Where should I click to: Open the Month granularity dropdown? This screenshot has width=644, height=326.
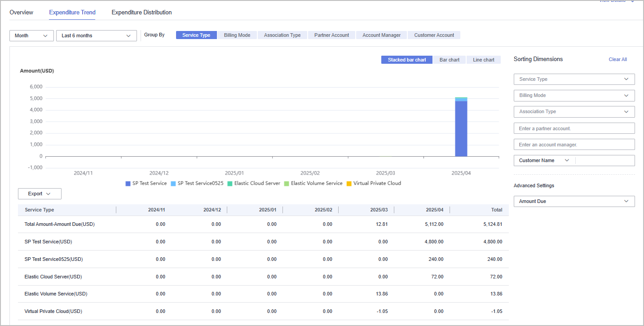tap(31, 35)
